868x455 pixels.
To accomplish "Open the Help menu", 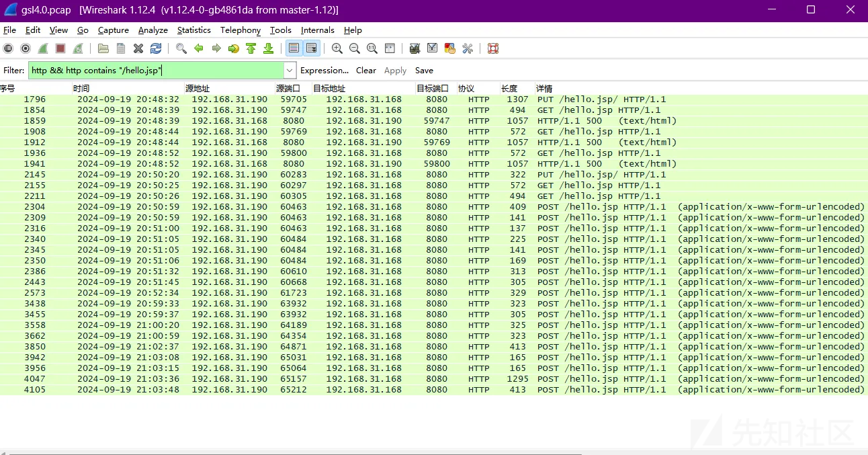I will point(353,30).
